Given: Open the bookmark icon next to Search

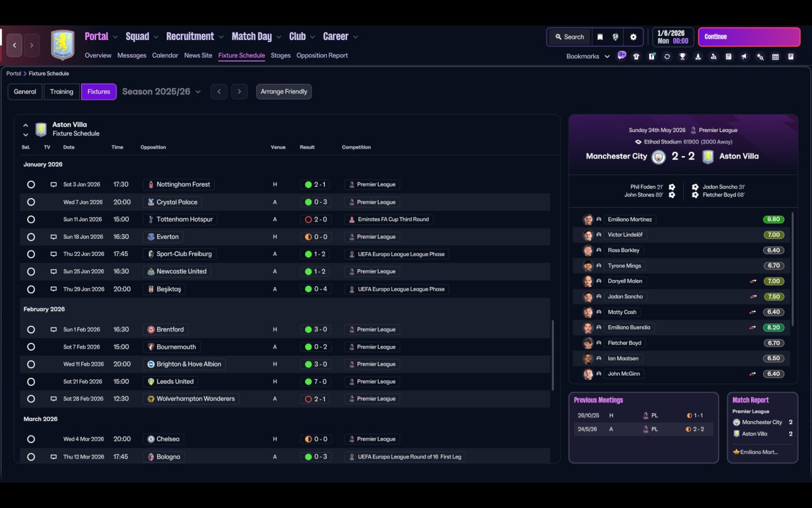Looking at the screenshot, I should tap(599, 37).
